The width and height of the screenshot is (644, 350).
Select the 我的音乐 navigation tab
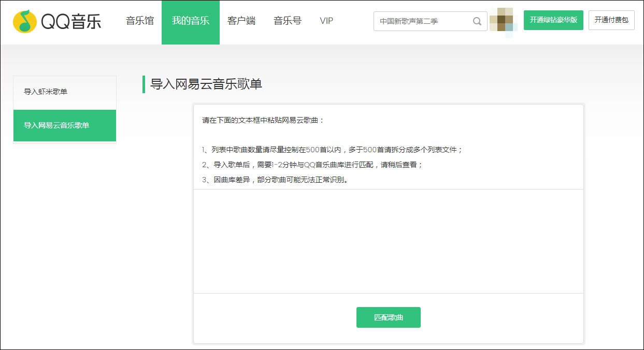(191, 21)
